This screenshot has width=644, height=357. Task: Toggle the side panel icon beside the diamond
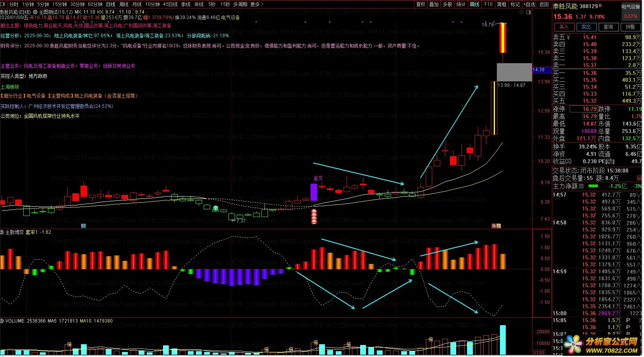point(529,12)
